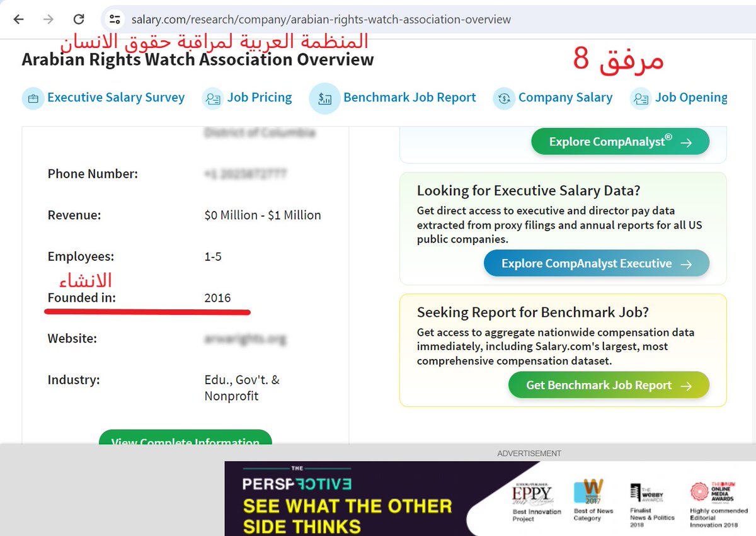Click the Employees label

[x=81, y=256]
